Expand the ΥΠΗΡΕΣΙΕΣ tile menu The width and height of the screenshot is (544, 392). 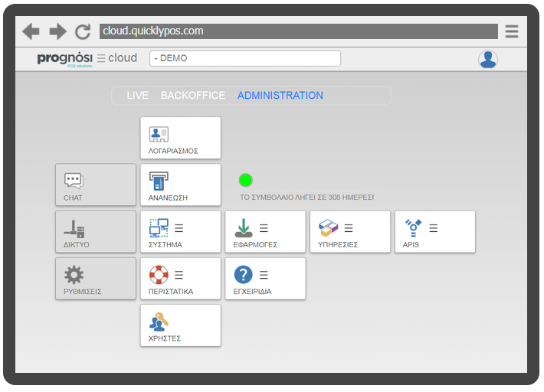pyautogui.click(x=349, y=228)
